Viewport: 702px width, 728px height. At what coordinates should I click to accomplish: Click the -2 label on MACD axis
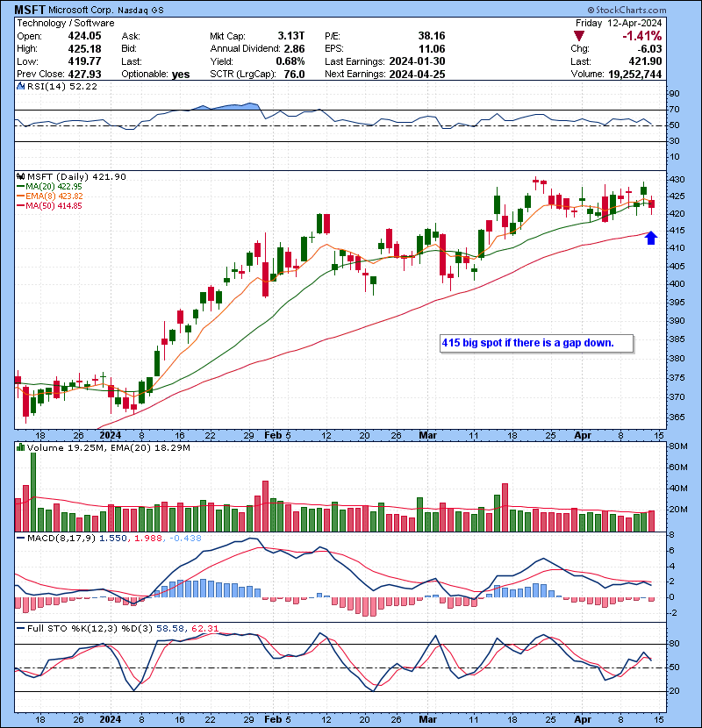(x=674, y=613)
